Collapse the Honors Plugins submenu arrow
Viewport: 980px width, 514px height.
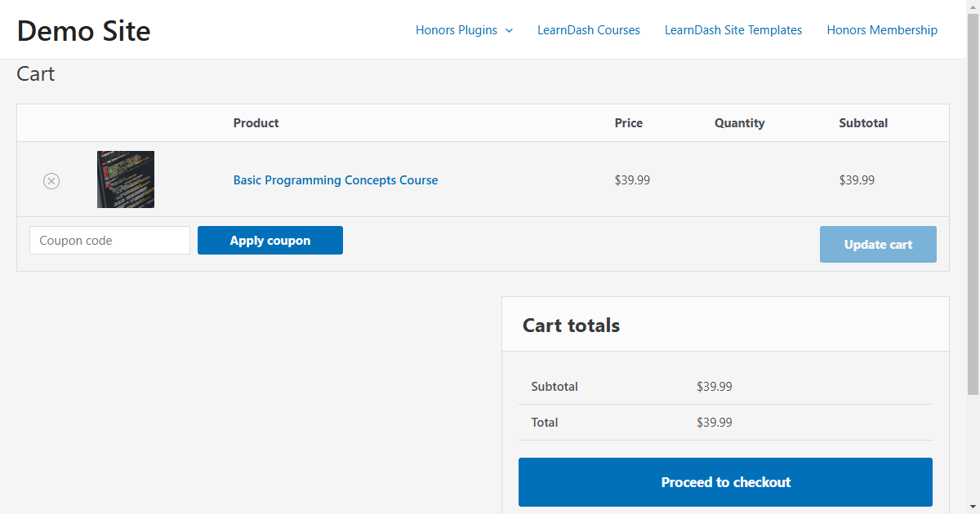510,29
